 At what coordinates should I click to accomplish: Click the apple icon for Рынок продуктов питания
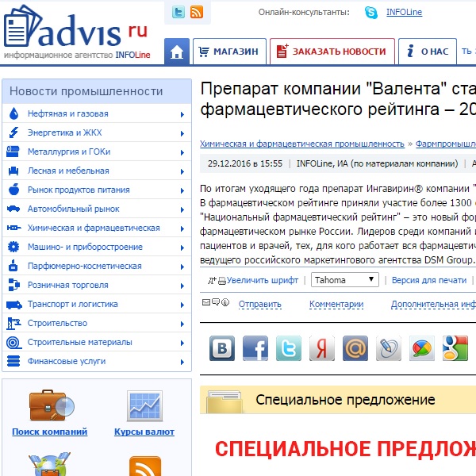(13, 189)
